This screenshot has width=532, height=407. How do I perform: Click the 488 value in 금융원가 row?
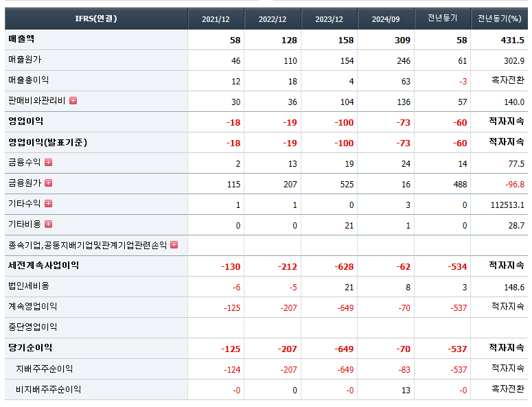(461, 185)
